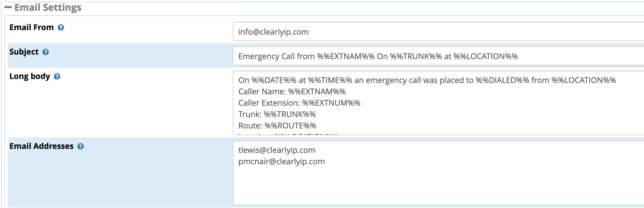Click the Email From label
This screenshot has height=208, width=644.
pos(32,28)
